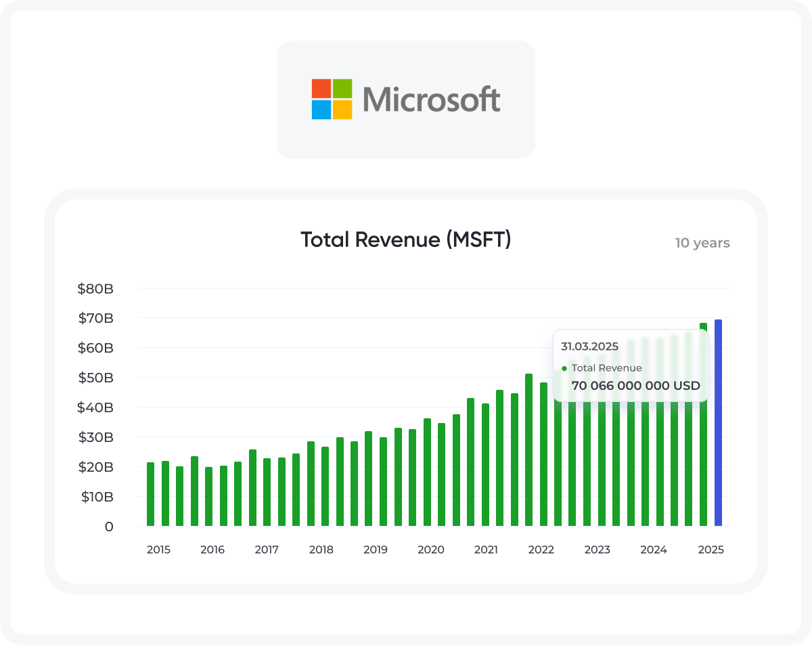Viewport: 812px width, 645px height.
Task: Click the 2021 year label
Action: (486, 550)
